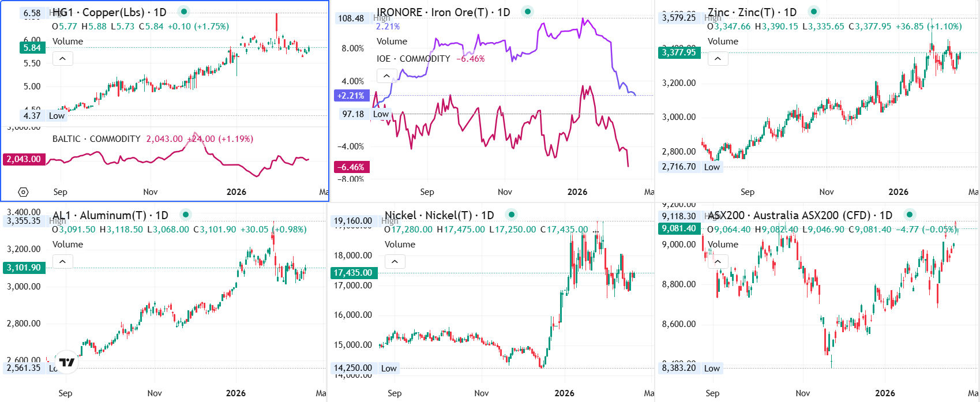Collapse the Zinc chart legend
Viewport: 980px width, 402px height.
[718, 59]
